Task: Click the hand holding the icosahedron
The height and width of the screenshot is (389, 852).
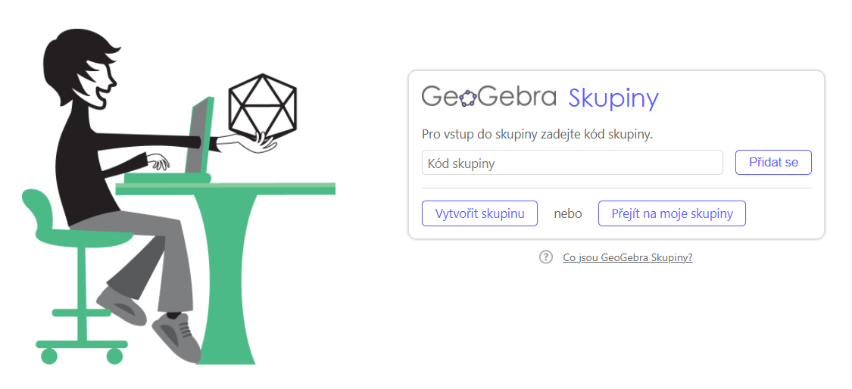Action: point(256,142)
